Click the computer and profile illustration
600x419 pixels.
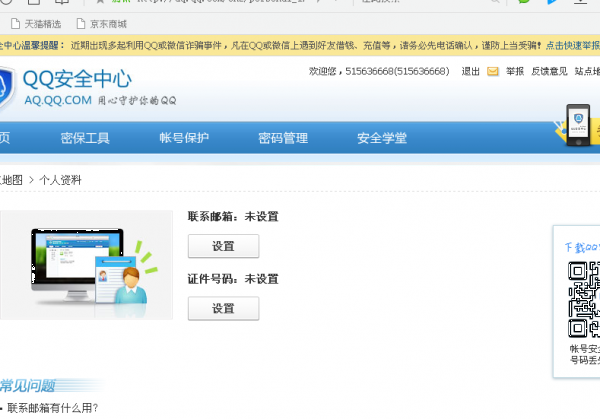coord(86,265)
